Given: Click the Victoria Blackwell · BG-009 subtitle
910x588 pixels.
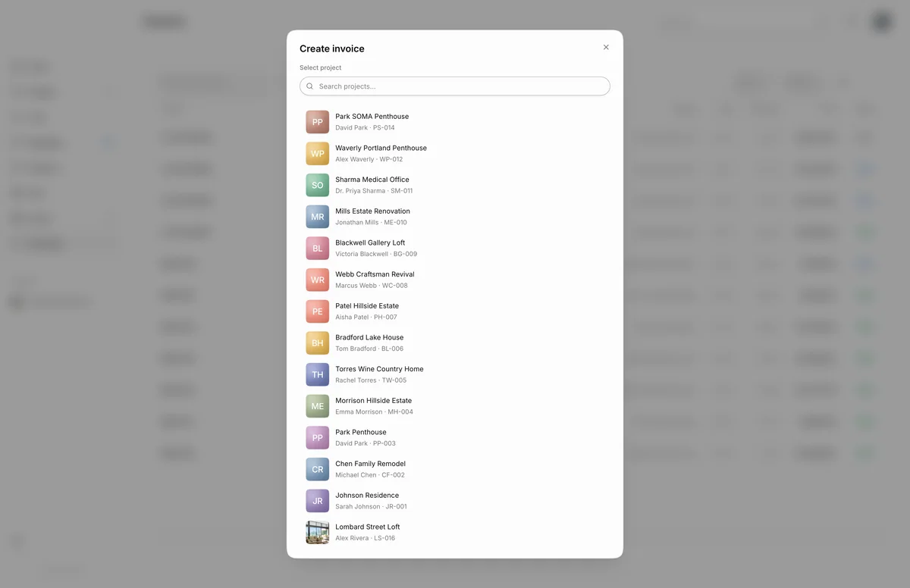Looking at the screenshot, I should coord(376,254).
